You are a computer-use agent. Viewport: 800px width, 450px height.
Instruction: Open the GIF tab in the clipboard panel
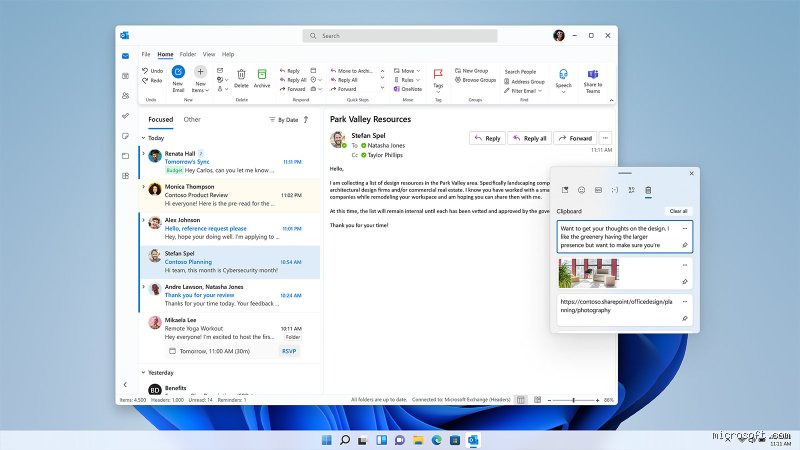[x=598, y=190]
